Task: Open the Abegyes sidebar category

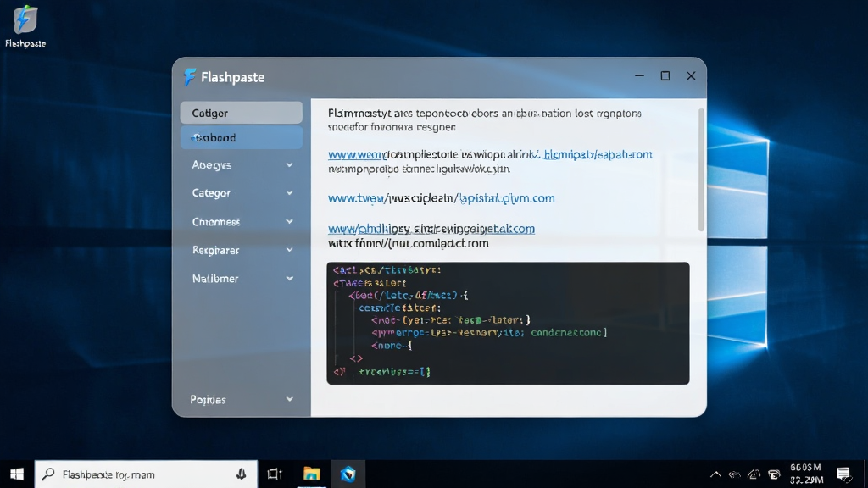Action: click(x=211, y=165)
